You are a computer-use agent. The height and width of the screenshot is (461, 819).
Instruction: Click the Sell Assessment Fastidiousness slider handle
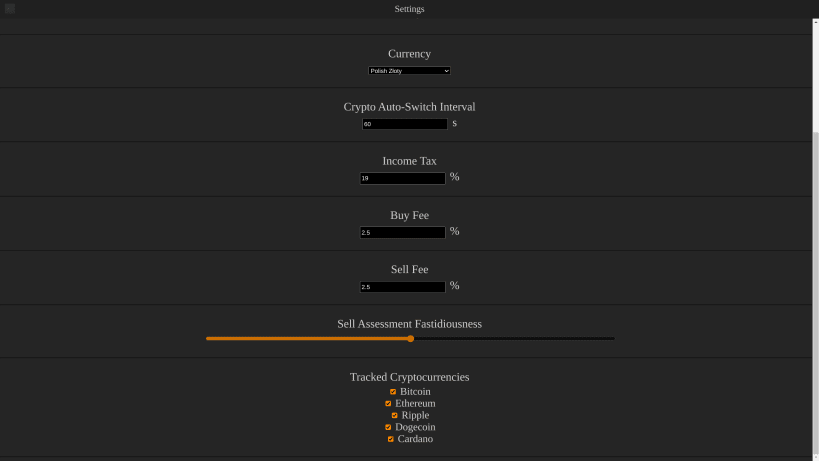point(411,339)
